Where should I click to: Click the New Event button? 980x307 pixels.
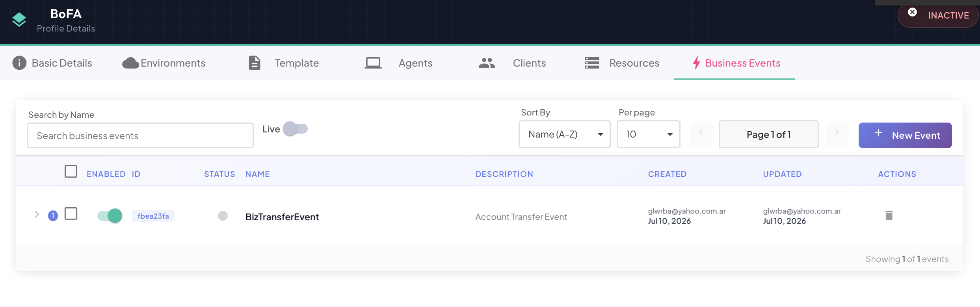[905, 135]
